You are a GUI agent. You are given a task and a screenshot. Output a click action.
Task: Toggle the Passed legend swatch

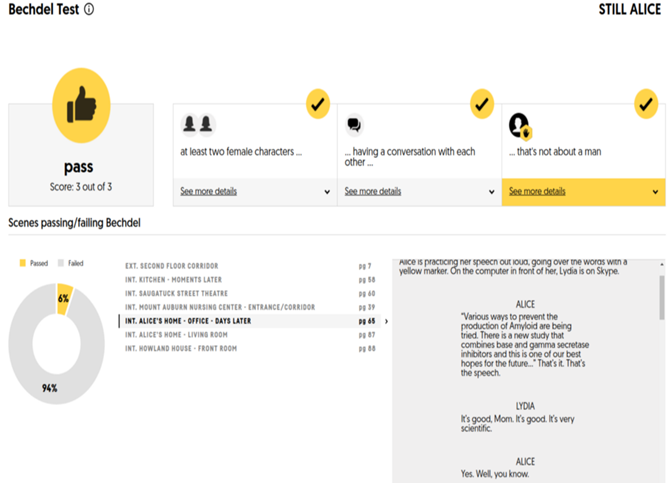pos(23,263)
